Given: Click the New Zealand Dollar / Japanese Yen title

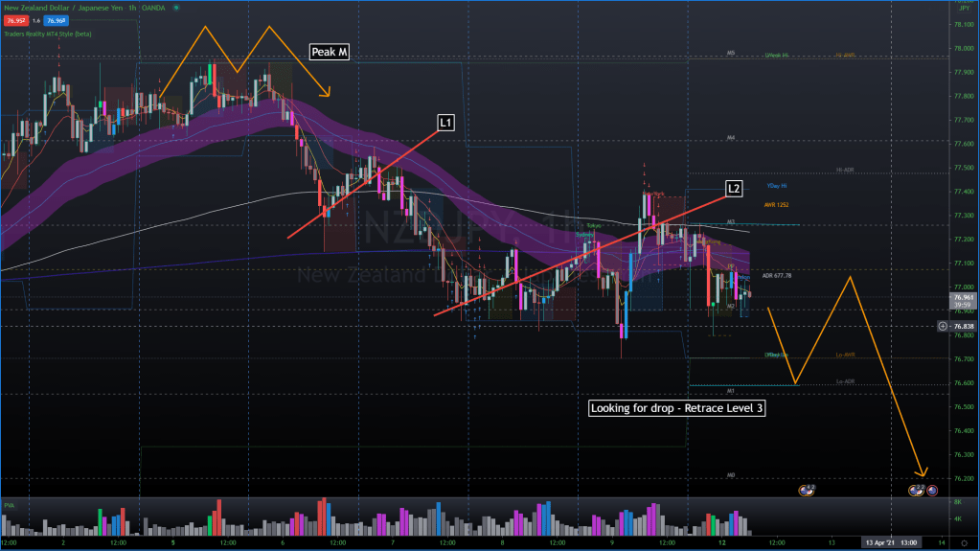Looking at the screenshot, I should point(65,8).
